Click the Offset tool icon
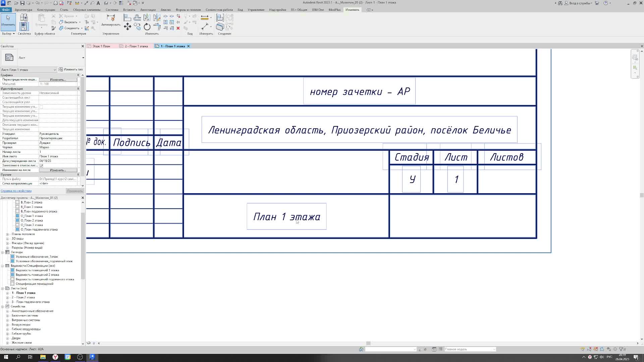The width and height of the screenshot is (644, 362). 137,17
